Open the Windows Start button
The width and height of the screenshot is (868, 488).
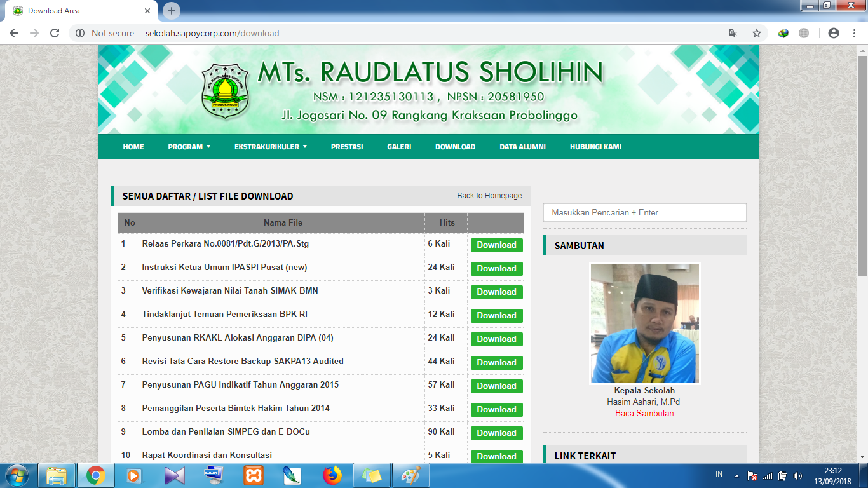[x=17, y=475]
